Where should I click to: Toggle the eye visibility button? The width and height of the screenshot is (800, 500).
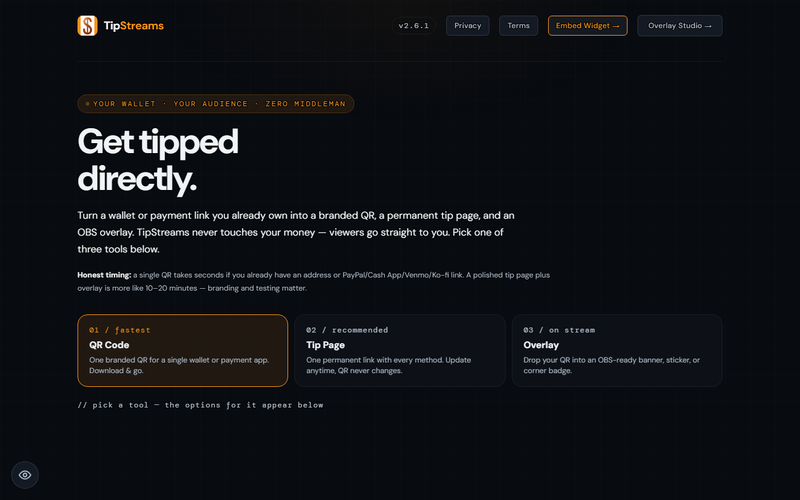pos(25,475)
